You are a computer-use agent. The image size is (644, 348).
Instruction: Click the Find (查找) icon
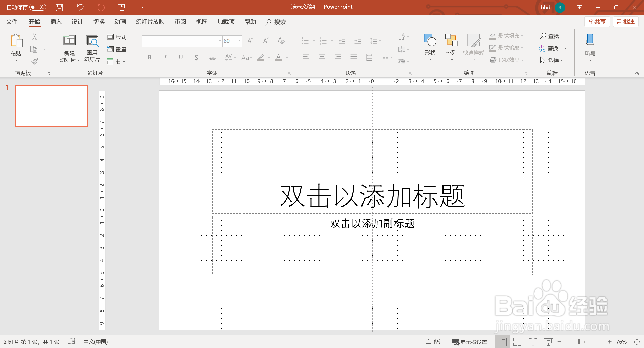[550, 36]
